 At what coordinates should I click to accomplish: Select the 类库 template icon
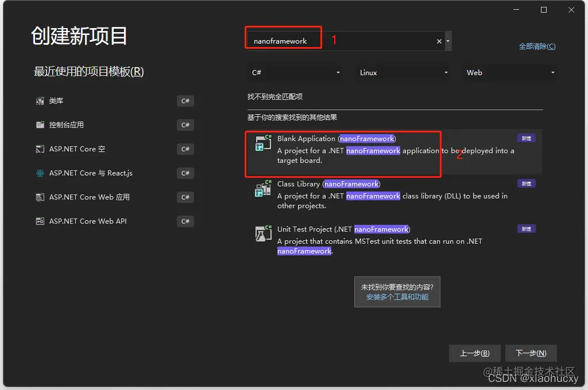(39, 101)
